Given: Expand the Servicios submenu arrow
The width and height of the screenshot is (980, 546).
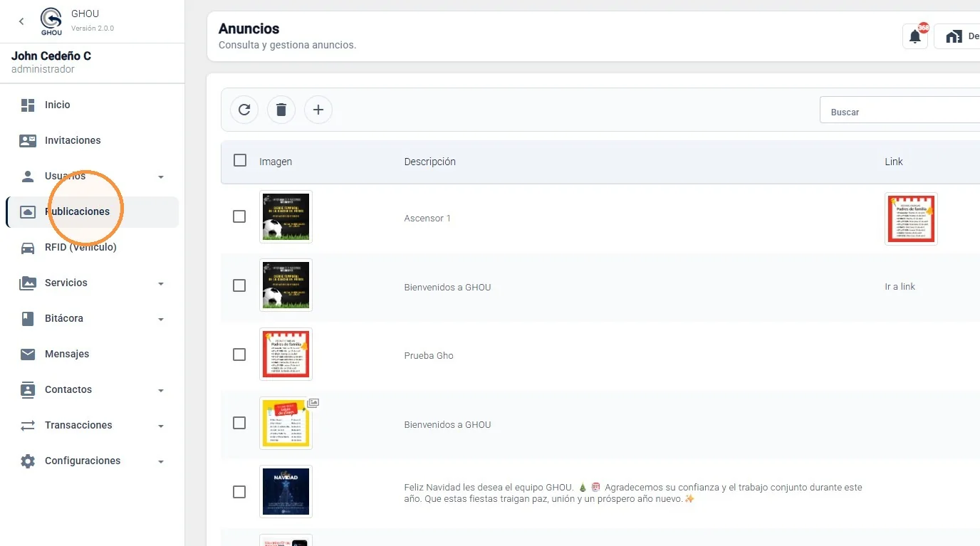Looking at the screenshot, I should 161,283.
